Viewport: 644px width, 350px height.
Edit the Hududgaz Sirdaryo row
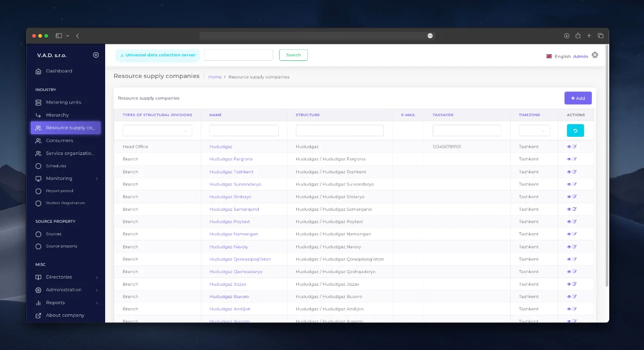[x=575, y=197]
